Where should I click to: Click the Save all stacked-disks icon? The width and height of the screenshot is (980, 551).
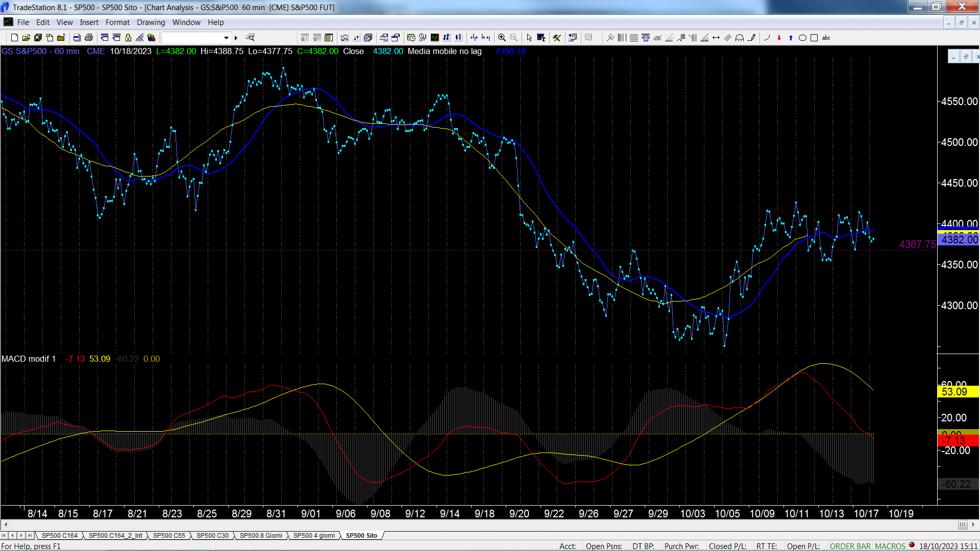38,38
